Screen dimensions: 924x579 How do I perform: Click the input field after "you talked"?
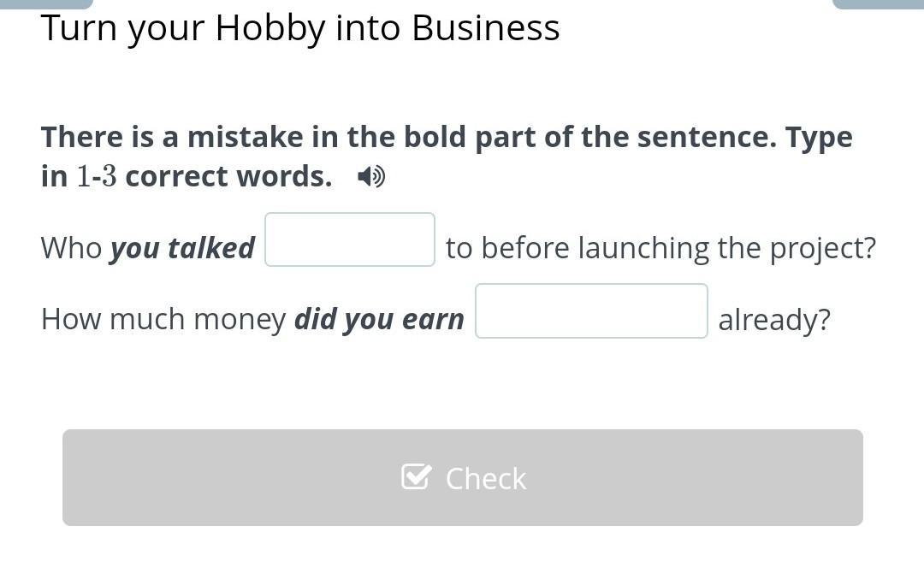(x=350, y=240)
